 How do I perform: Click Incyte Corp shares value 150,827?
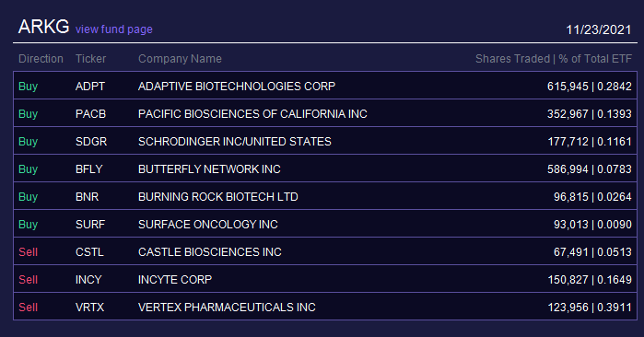[x=568, y=280]
